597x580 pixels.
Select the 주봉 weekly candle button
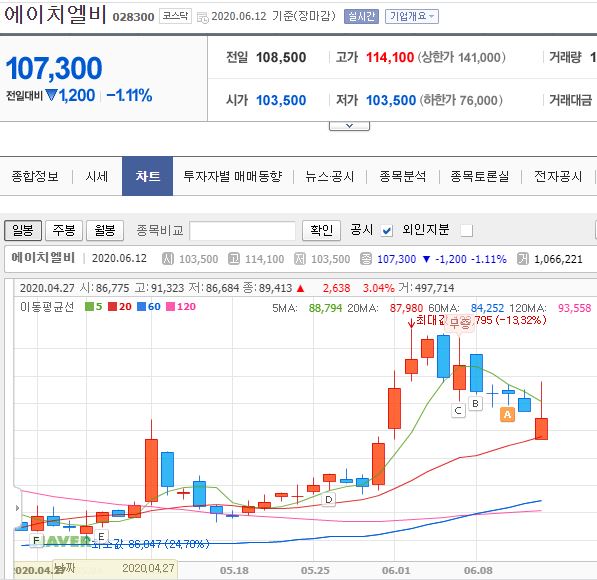[x=64, y=230]
